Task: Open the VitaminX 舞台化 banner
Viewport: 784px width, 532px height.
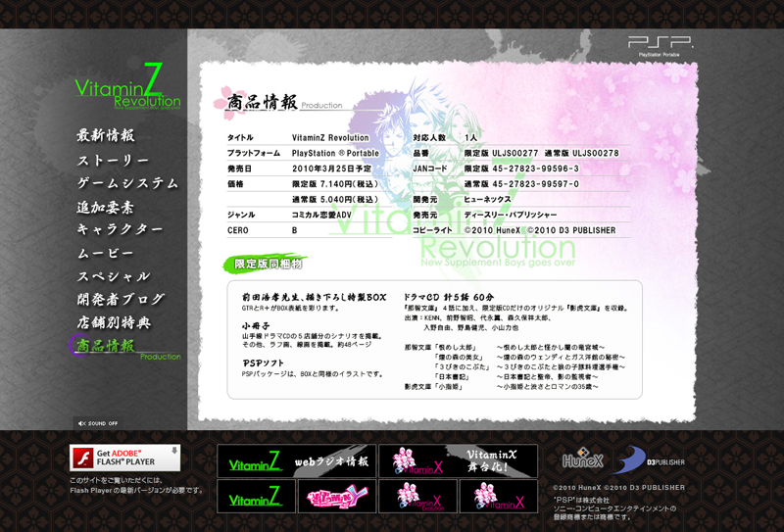Action: 458,461
